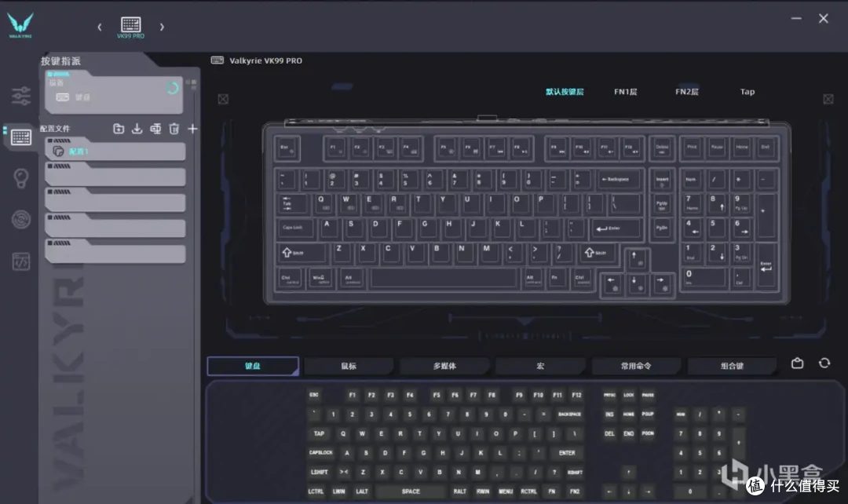Select left Shift key on keyboard diagram

tap(302, 253)
